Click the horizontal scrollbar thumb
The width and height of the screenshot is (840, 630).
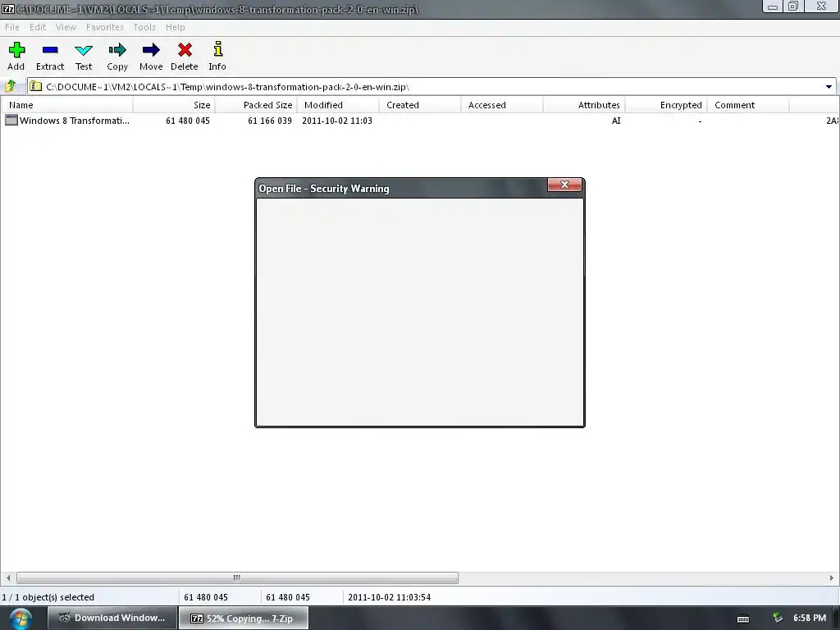[237, 577]
